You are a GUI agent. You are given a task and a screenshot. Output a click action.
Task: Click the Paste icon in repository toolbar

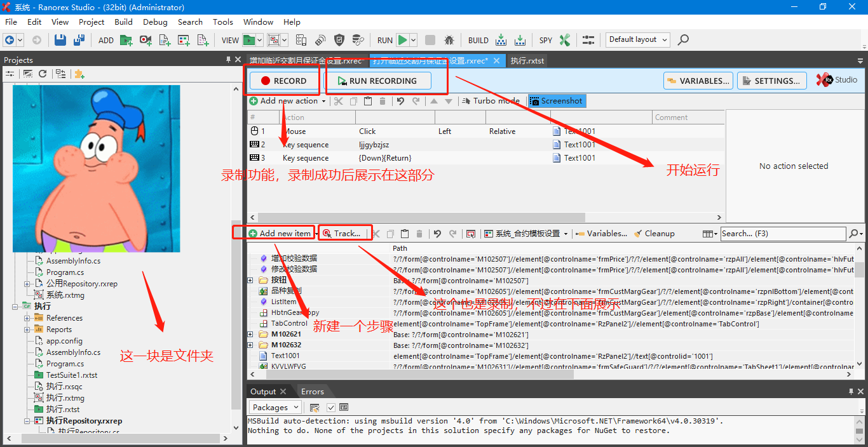point(404,234)
